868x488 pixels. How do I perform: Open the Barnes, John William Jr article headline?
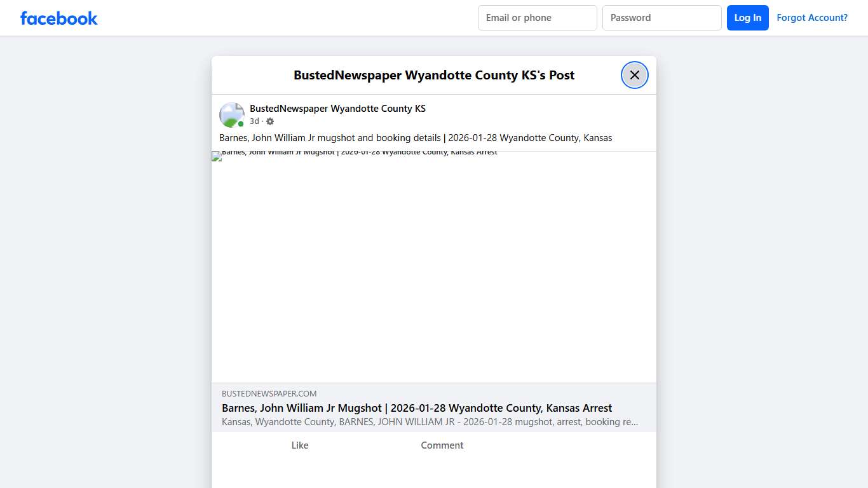click(417, 408)
